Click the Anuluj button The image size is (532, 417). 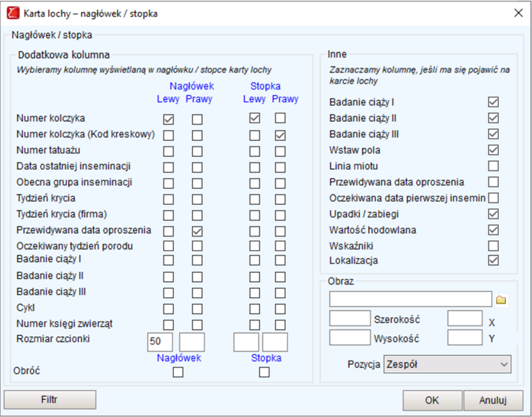pyautogui.click(x=493, y=400)
